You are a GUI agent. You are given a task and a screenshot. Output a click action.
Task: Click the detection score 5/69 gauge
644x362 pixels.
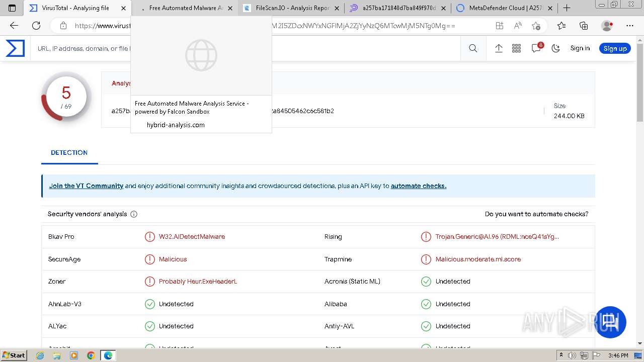pyautogui.click(x=66, y=97)
